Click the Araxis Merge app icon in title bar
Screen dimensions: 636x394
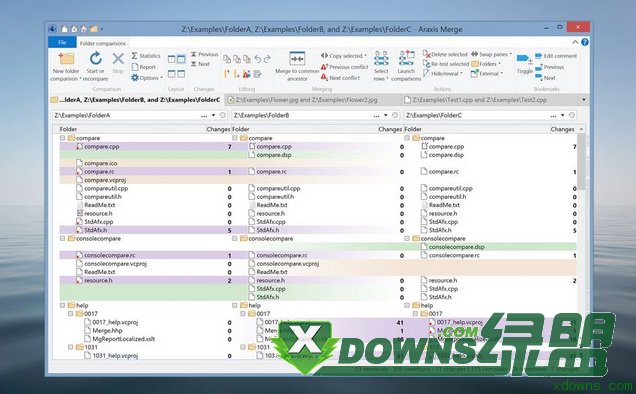(52, 29)
